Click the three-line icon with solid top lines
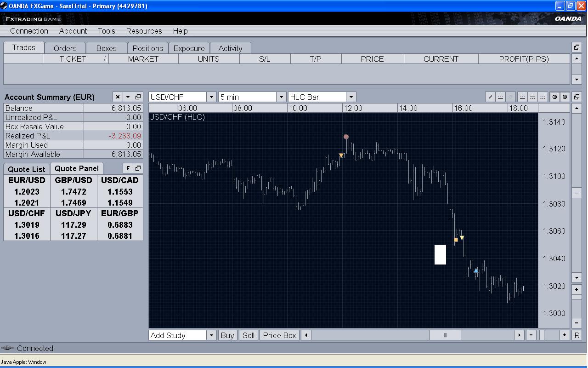588x368 pixels. pos(532,97)
